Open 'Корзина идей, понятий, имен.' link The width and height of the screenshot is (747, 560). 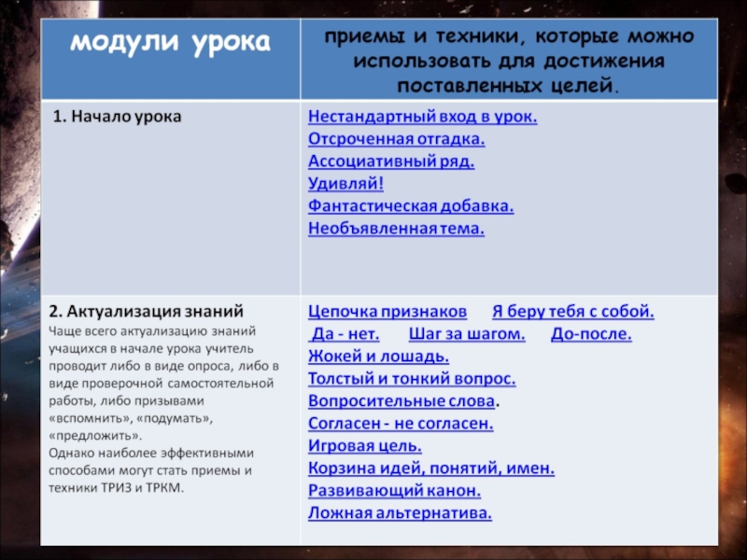point(431,469)
